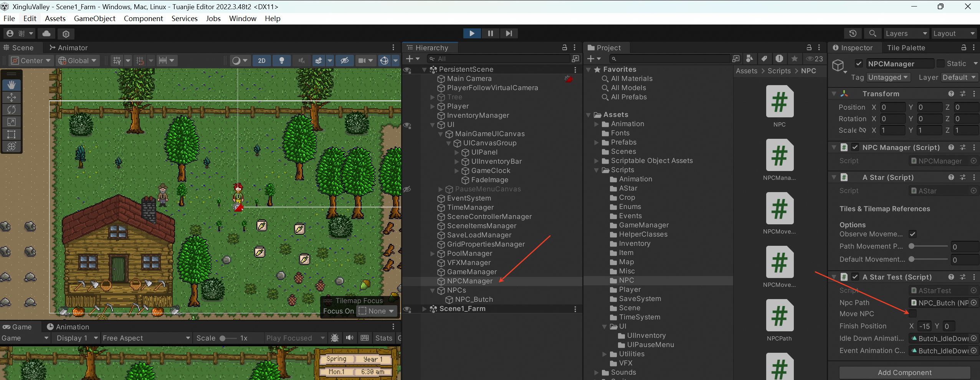Disable the A Star Test script checkbox
Screen dimensions: 980x380
(855, 277)
